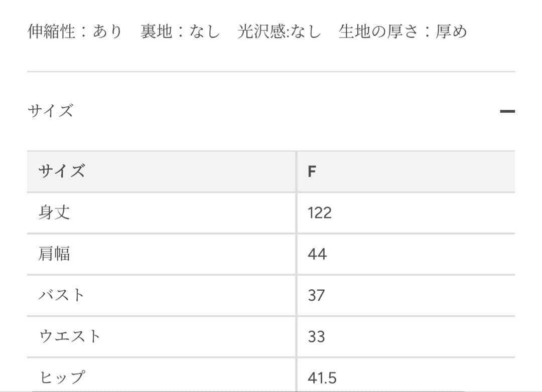
Task: Click the 伸縮性：あり attribute text
Action: (x=75, y=32)
